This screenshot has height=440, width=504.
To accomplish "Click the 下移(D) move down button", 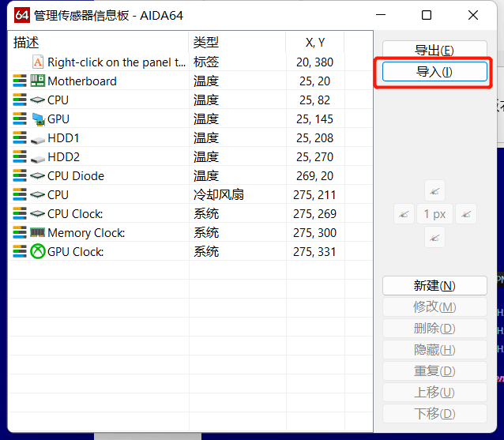I will pos(434,413).
